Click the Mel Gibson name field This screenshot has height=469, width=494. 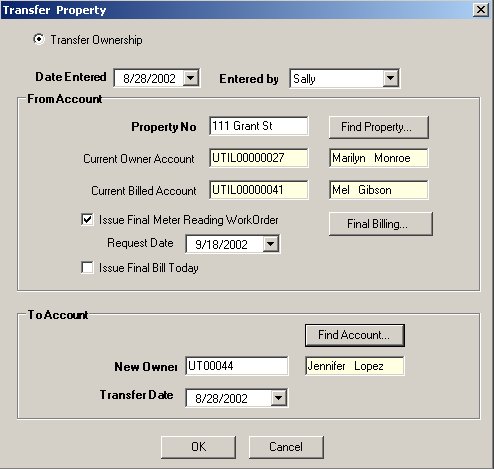coord(378,190)
